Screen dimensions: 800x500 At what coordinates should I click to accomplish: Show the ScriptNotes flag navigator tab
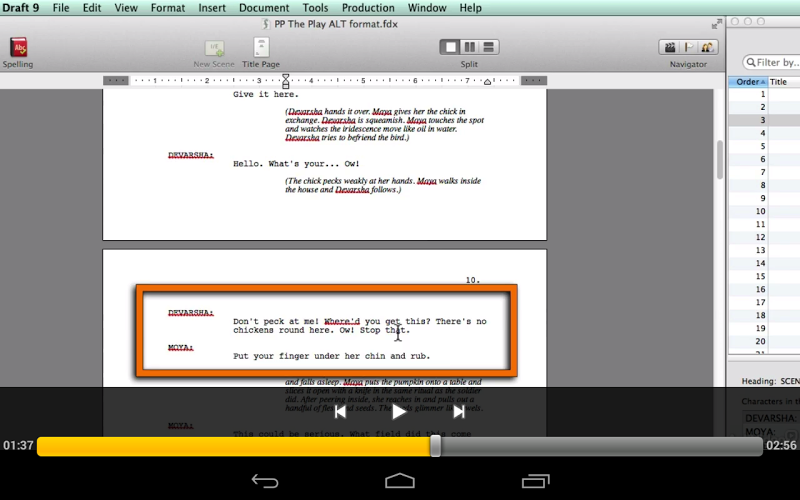coord(689,47)
